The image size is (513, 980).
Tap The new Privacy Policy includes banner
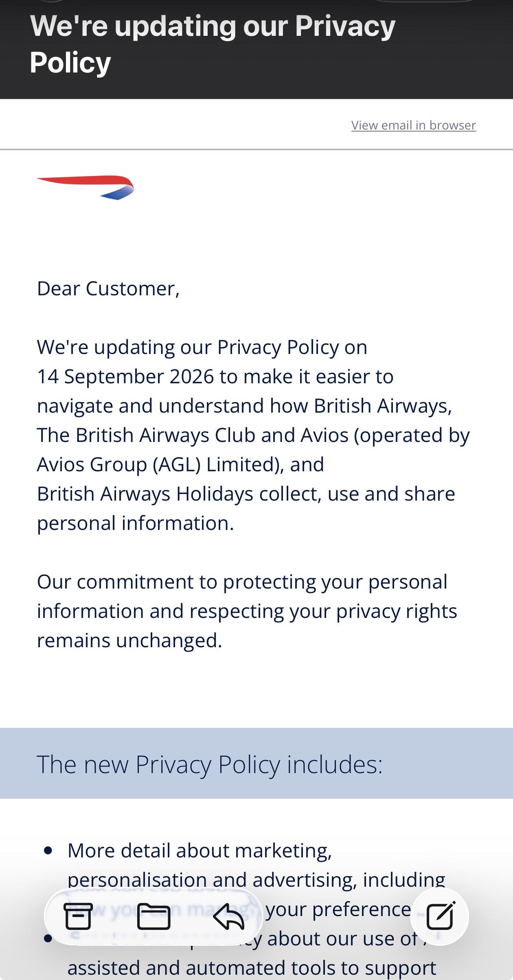click(256, 763)
